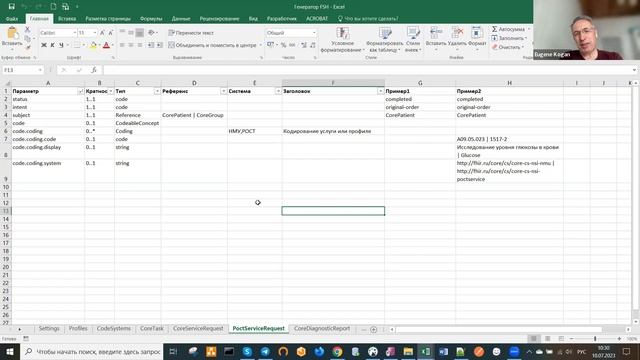The image size is (640, 360).
Task: Toggle middle vertical alignment
Action: coord(131,33)
